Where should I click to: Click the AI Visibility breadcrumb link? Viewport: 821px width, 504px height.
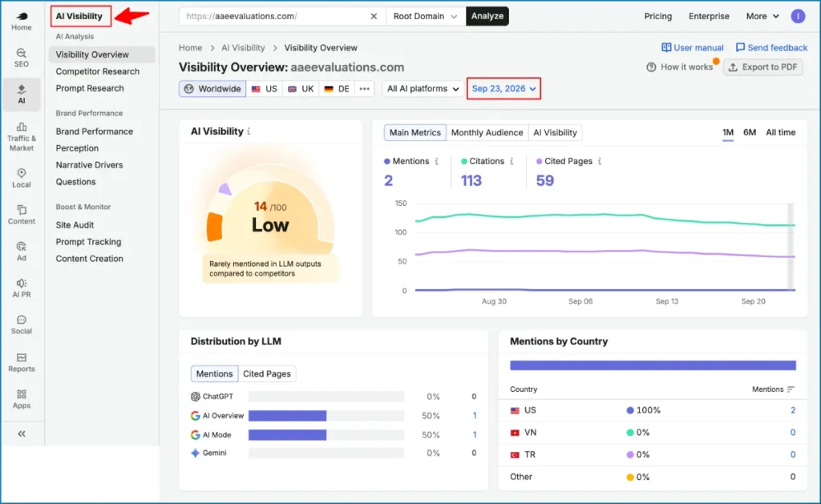(x=243, y=47)
